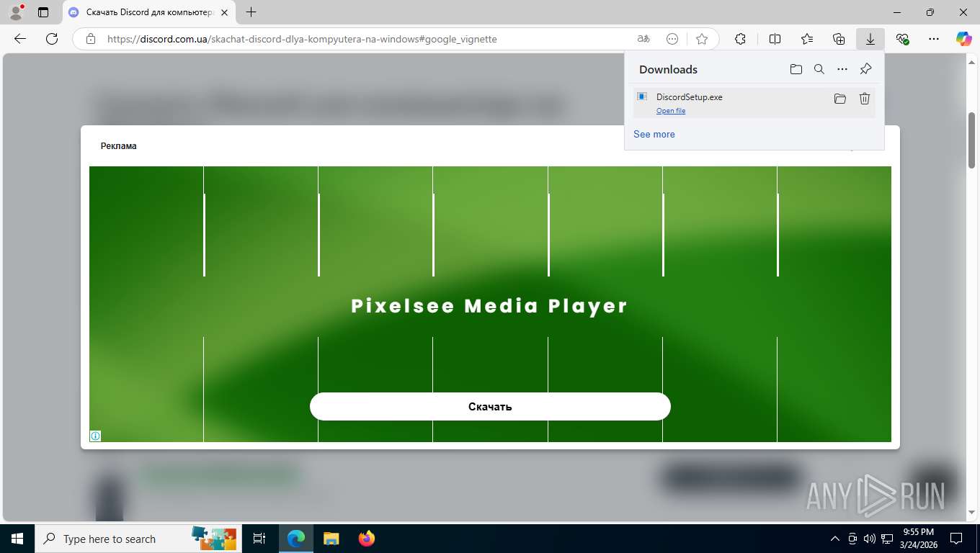Open Task View on the taskbar
This screenshot has height=553, width=980.
(259, 539)
